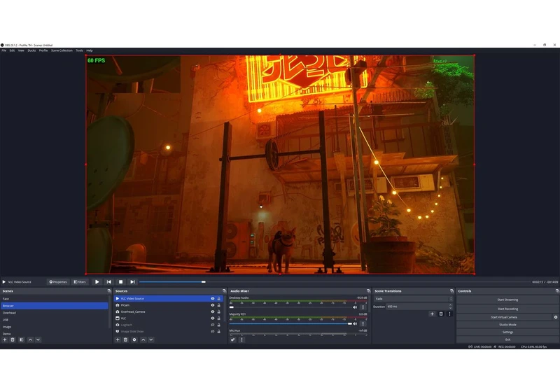The height and width of the screenshot is (392, 560).
Task: Hide the PiCam source
Action: point(213,305)
